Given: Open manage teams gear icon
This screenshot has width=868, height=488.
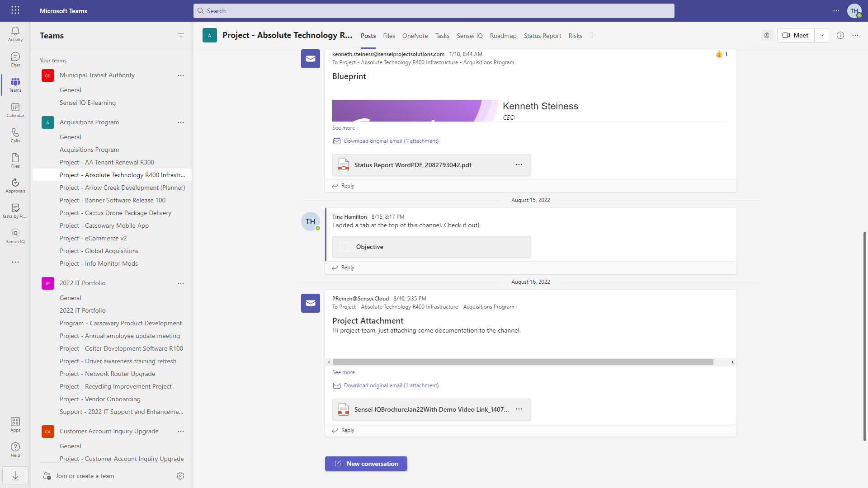Looking at the screenshot, I should [x=180, y=476].
